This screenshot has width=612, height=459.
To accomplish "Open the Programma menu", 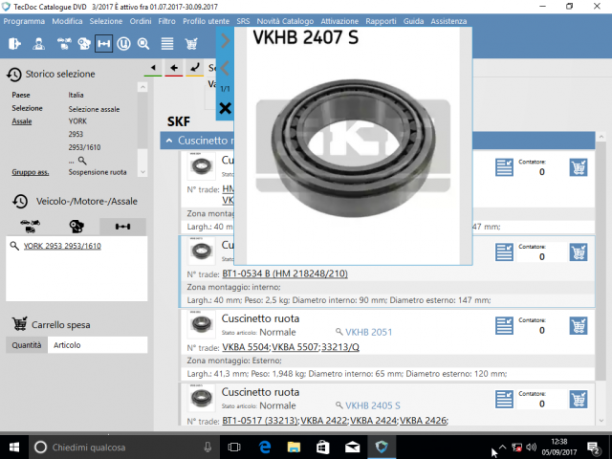I will [24, 21].
